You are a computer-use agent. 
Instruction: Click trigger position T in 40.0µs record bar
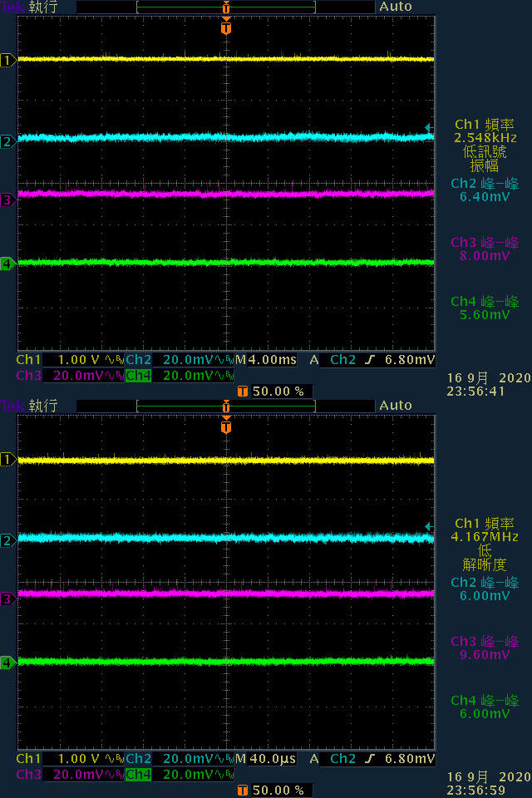coord(226,406)
